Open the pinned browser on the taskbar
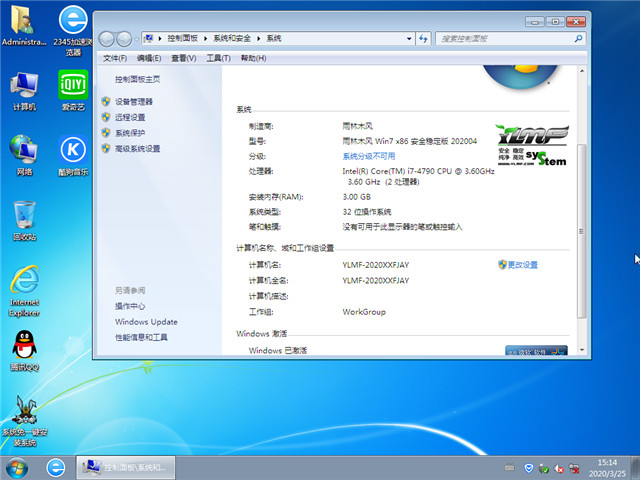The image size is (640, 480). tap(56, 468)
